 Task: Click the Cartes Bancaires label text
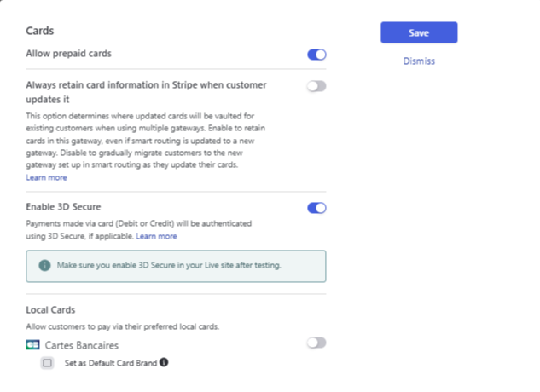tap(82, 345)
